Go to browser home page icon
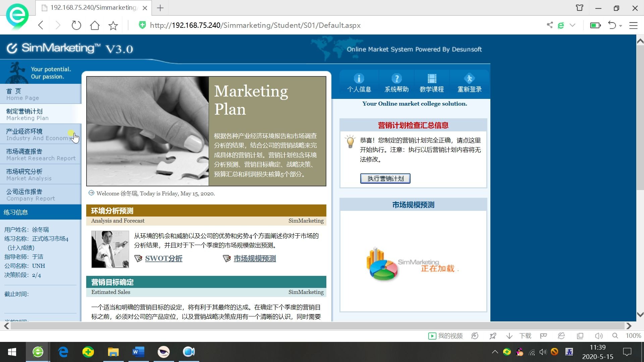 tap(95, 25)
